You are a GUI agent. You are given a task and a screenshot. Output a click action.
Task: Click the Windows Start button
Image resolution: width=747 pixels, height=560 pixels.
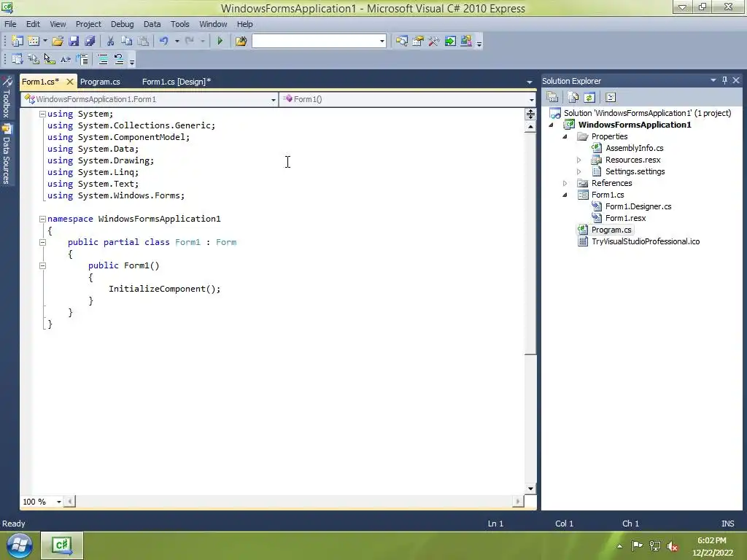(x=19, y=545)
